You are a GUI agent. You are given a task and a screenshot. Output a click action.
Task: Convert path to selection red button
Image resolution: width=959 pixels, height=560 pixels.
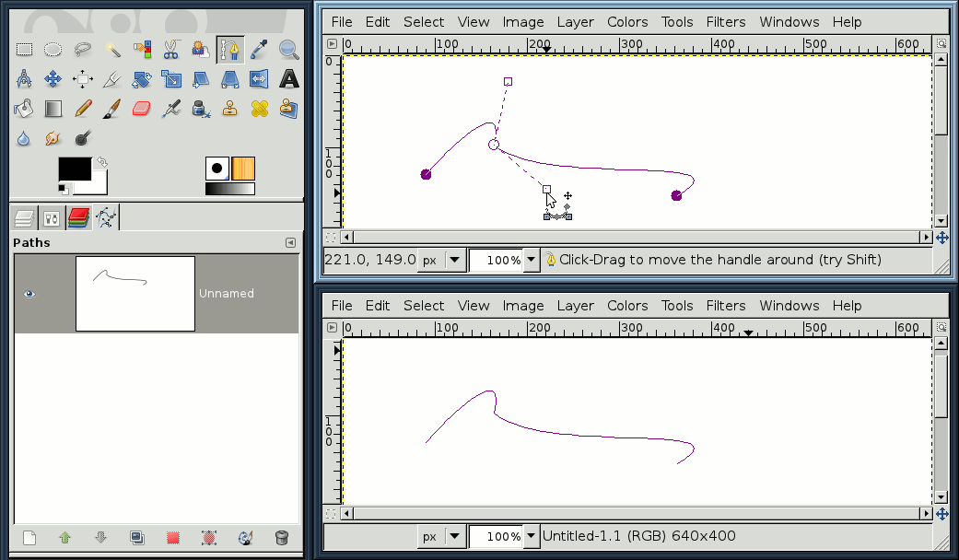(x=173, y=538)
